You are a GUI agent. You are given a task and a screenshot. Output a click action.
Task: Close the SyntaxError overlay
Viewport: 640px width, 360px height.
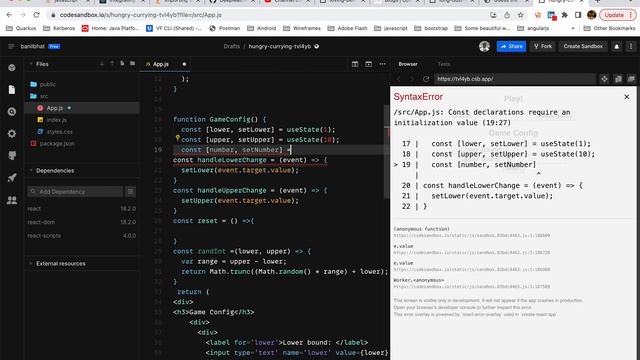(627, 97)
